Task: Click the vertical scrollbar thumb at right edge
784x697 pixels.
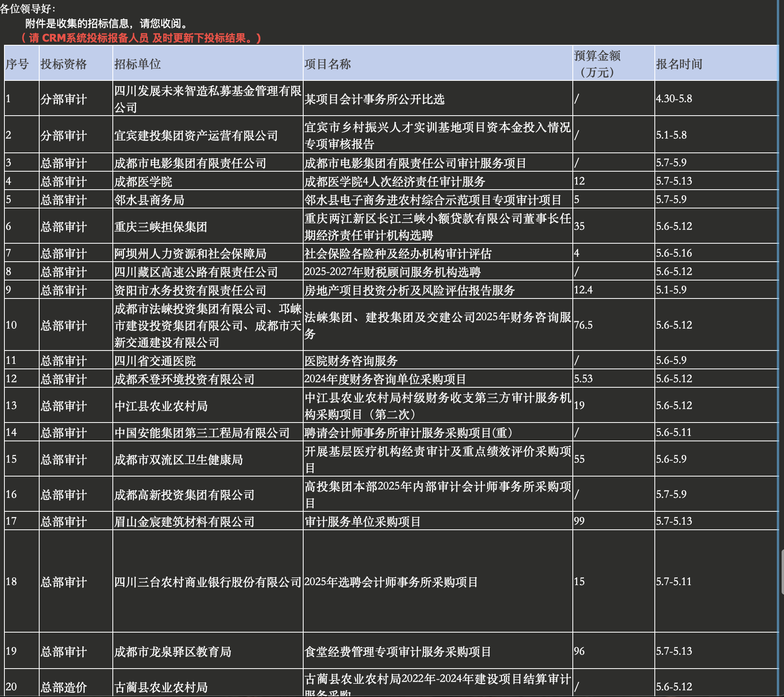Action: pyautogui.click(x=782, y=572)
